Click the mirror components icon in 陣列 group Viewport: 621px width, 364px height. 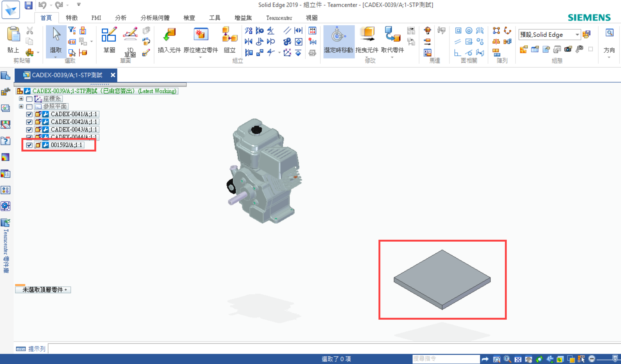(496, 41)
